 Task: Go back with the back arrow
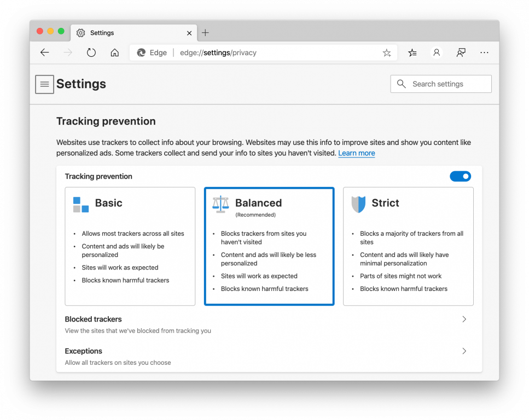[x=44, y=52]
